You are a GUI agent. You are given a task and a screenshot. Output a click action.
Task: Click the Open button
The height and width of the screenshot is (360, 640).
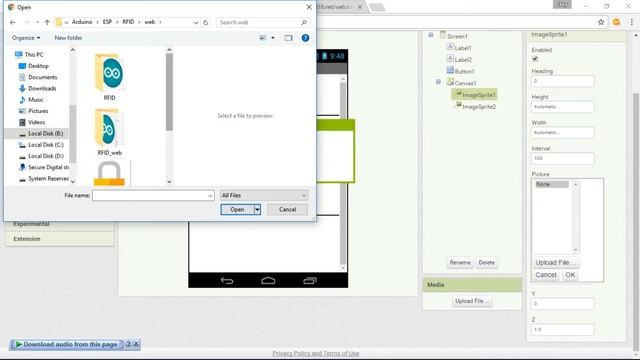pos(237,209)
